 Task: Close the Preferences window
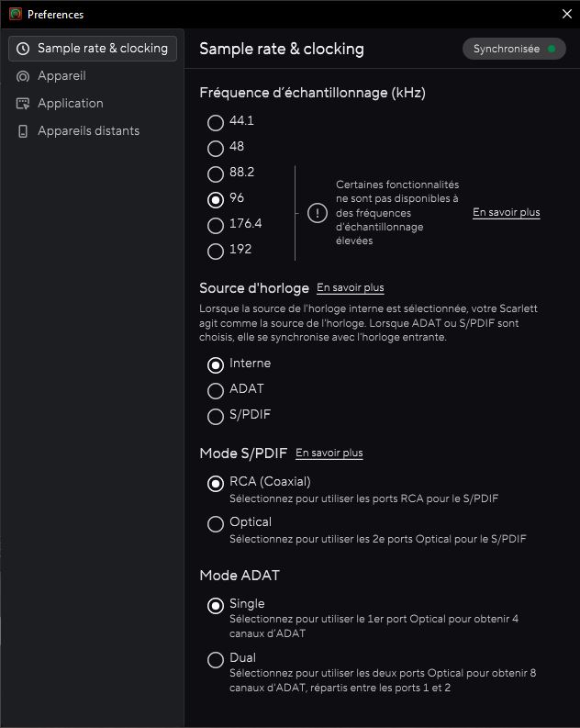(565, 14)
